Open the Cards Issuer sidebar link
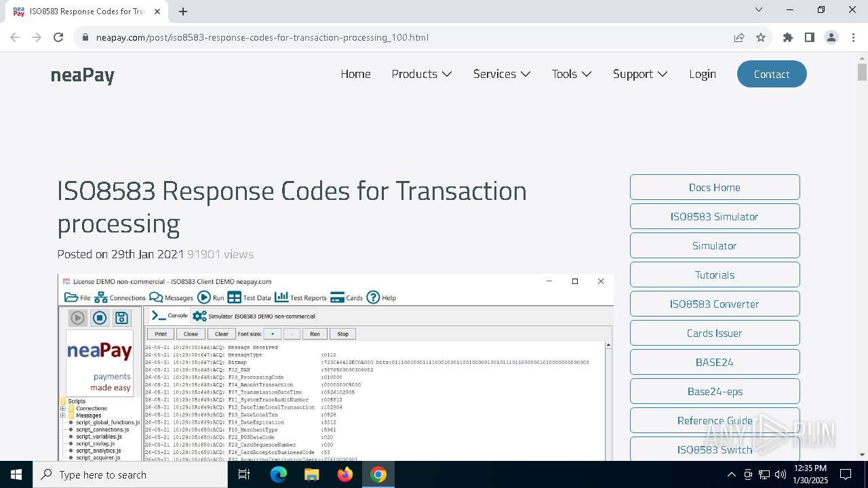The height and width of the screenshot is (488, 868). coord(715,333)
